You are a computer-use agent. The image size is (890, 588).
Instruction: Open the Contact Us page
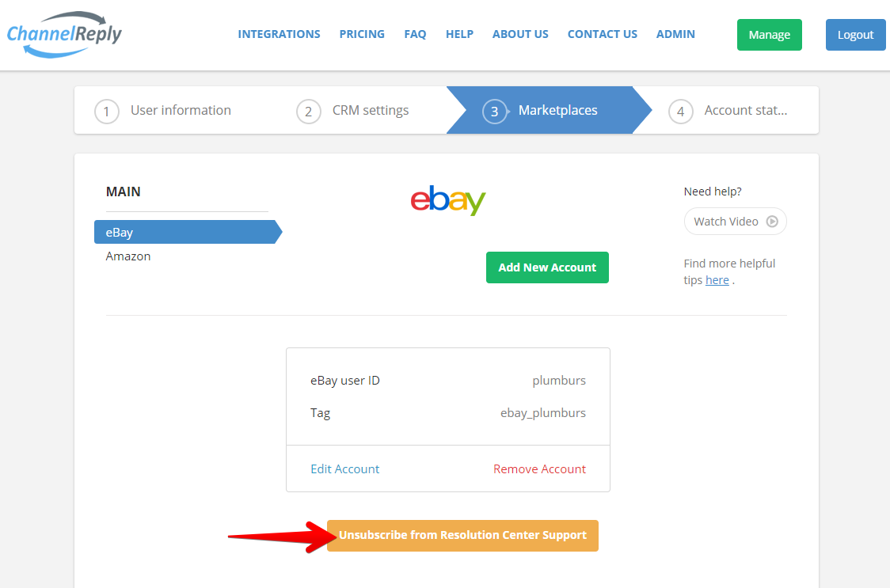coord(603,34)
